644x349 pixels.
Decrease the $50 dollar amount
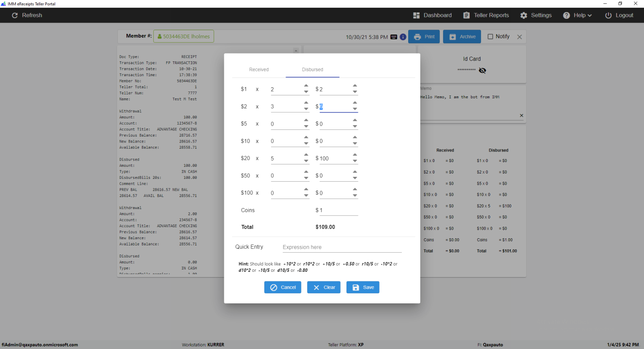tap(355, 178)
